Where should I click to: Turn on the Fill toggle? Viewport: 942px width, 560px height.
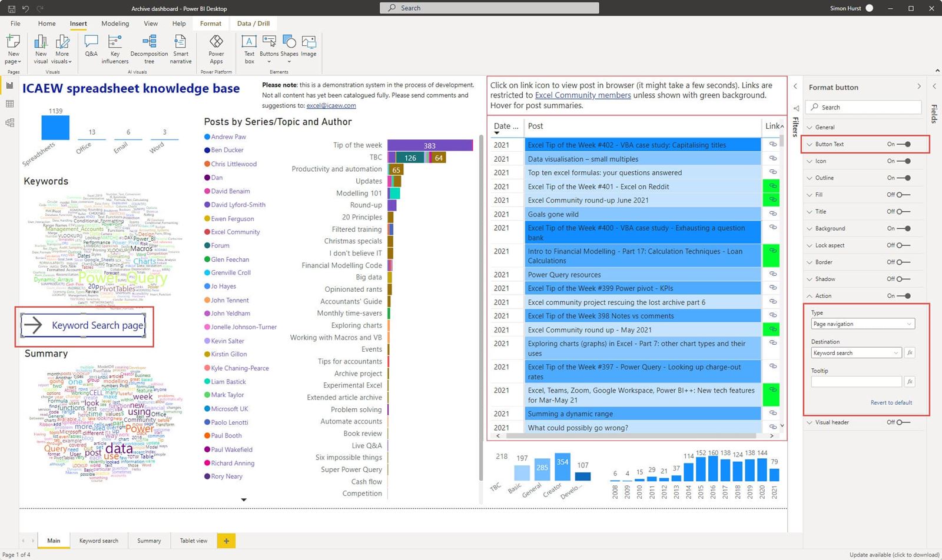tap(903, 195)
